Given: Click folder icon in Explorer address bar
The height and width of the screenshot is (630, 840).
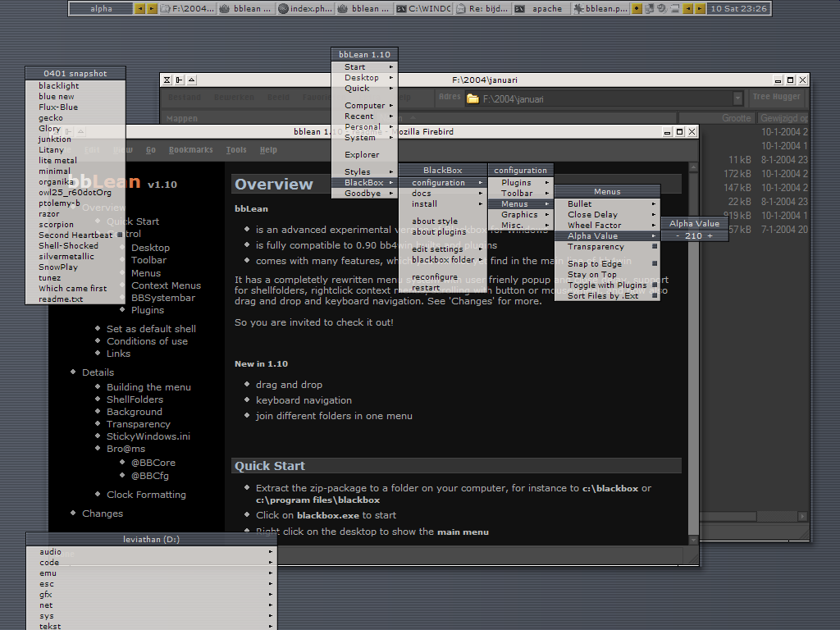Looking at the screenshot, I should (x=472, y=98).
